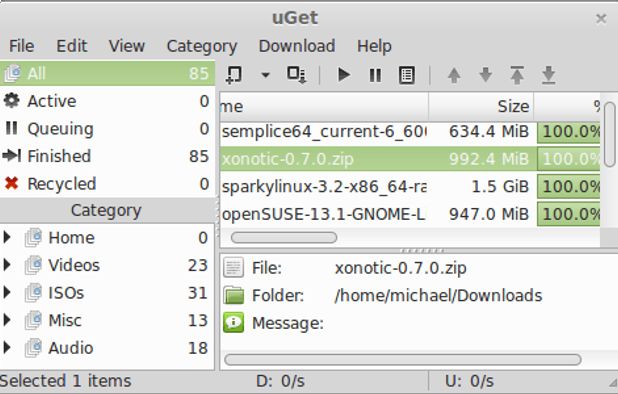Viewport: 618px width, 394px height.
Task: Expand the Home category
Action: coord(7,237)
